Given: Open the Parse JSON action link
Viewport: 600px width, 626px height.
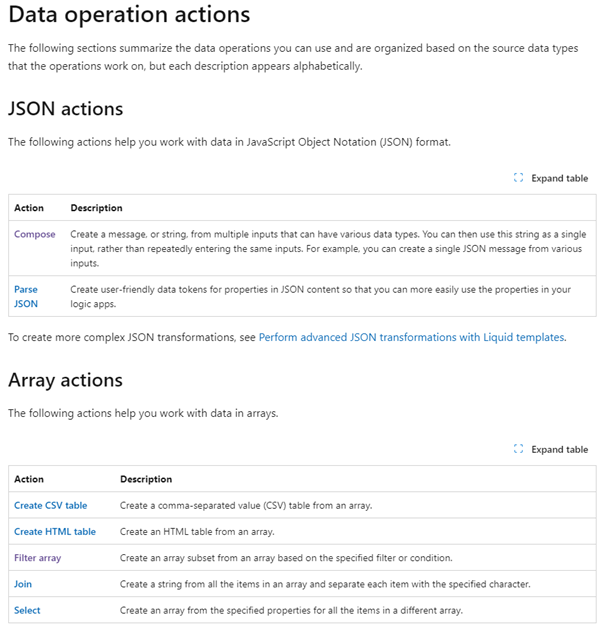Looking at the screenshot, I should click(26, 296).
